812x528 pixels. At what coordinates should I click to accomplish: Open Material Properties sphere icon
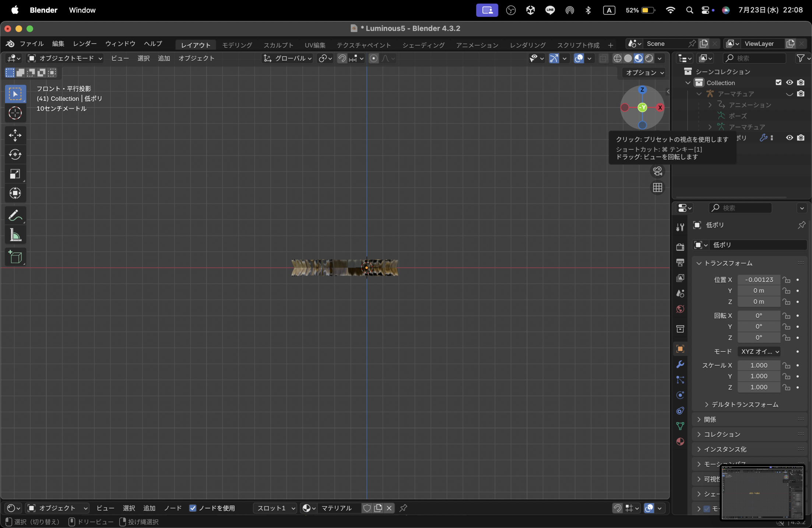pos(680,441)
